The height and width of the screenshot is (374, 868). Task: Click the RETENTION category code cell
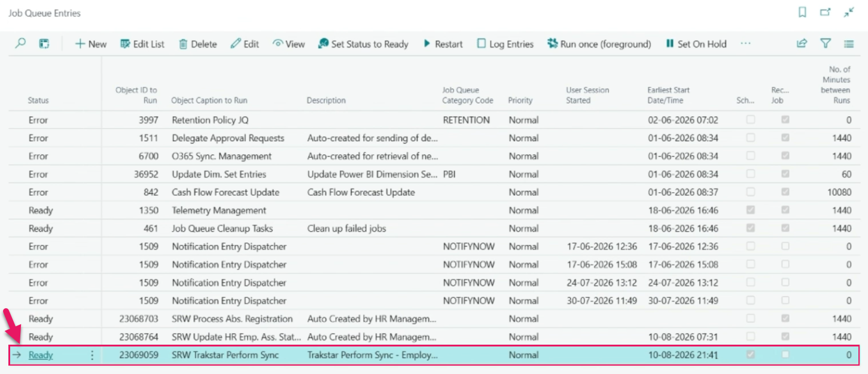click(467, 120)
